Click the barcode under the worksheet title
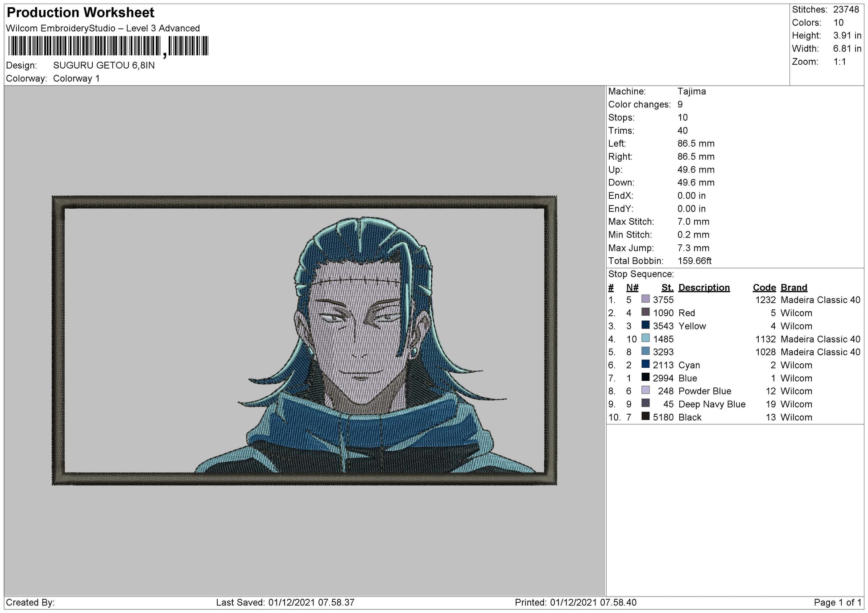Screen dimensions: 868x613 point(108,46)
